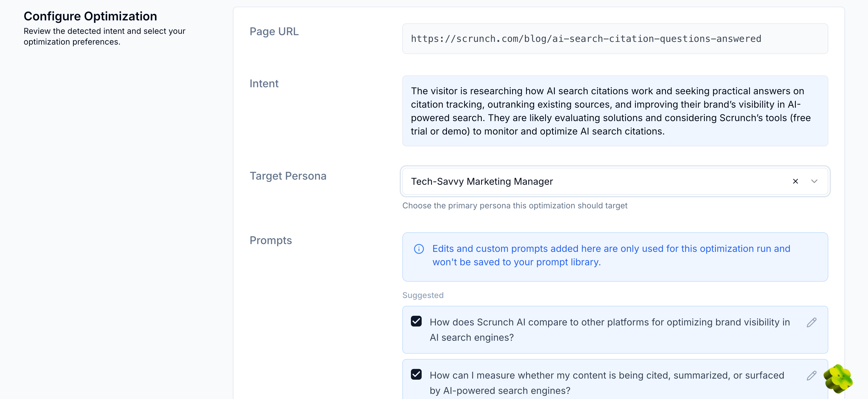Click the Intent description text box
The width and height of the screenshot is (868, 399).
tap(615, 111)
